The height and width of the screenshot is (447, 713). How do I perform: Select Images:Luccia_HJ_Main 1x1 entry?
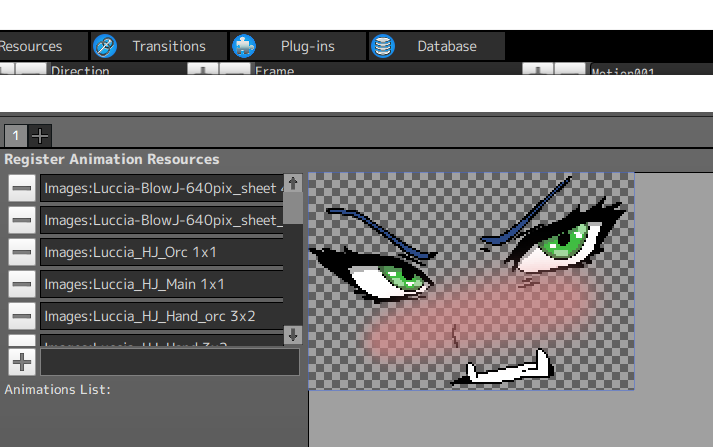tap(162, 284)
